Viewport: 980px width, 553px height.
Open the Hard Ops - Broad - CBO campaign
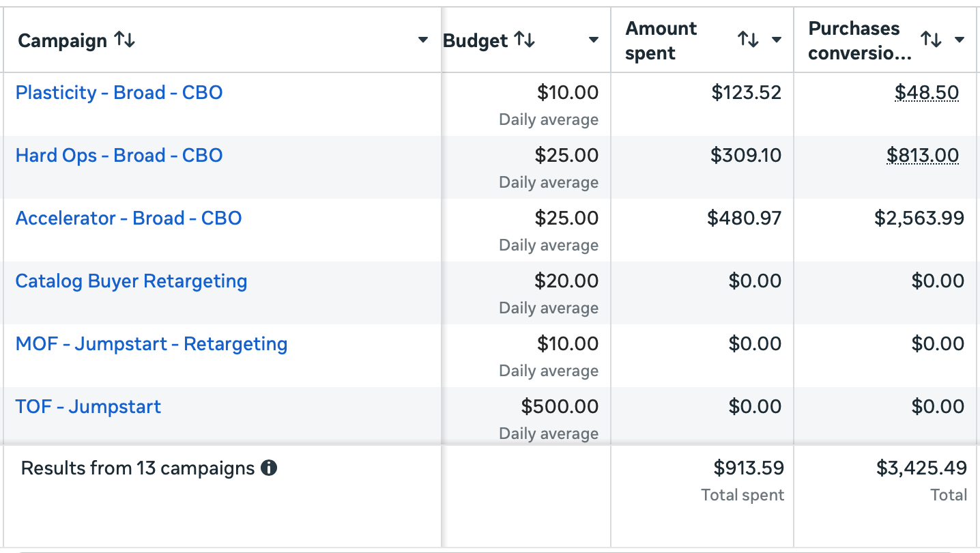[119, 155]
